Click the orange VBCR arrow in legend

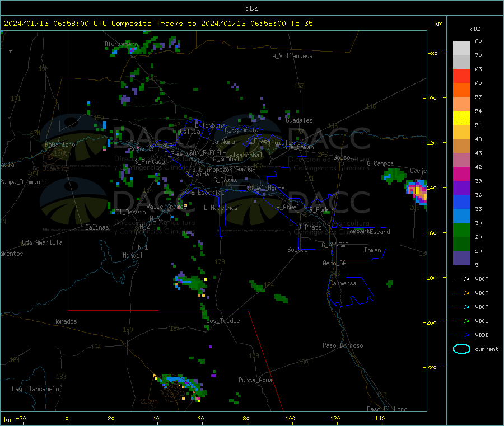(461, 293)
